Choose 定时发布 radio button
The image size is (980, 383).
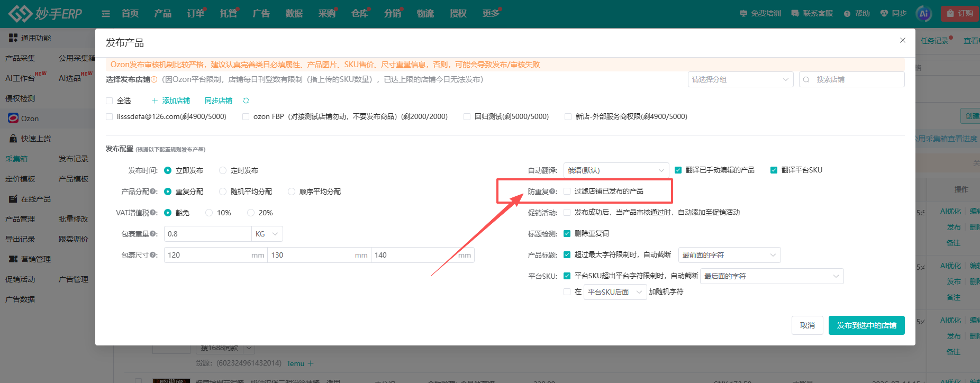223,170
